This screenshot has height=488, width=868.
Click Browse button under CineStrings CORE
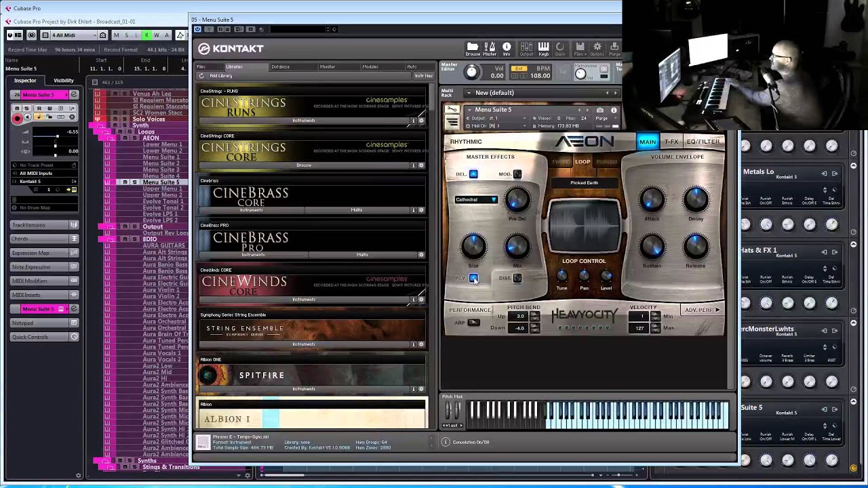(x=304, y=165)
